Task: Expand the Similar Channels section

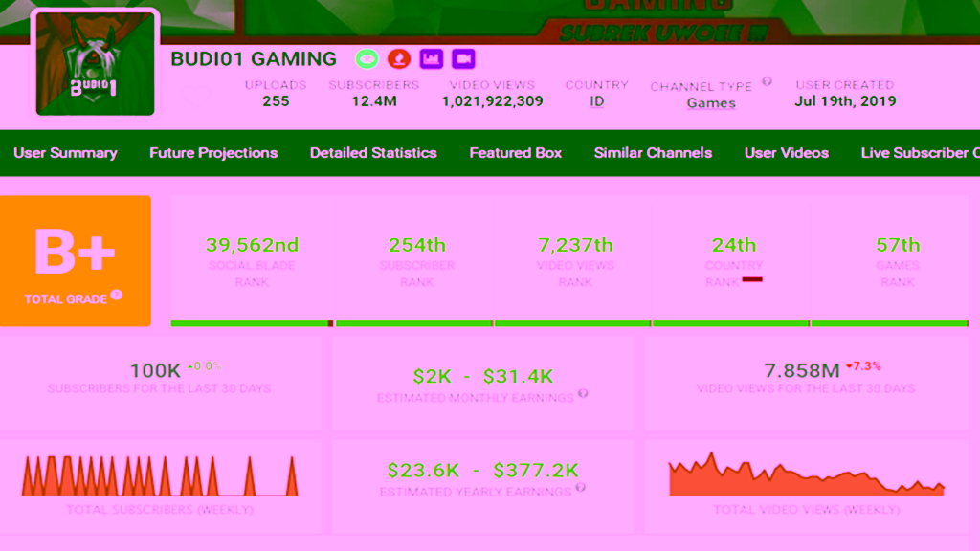Action: pyautogui.click(x=653, y=153)
